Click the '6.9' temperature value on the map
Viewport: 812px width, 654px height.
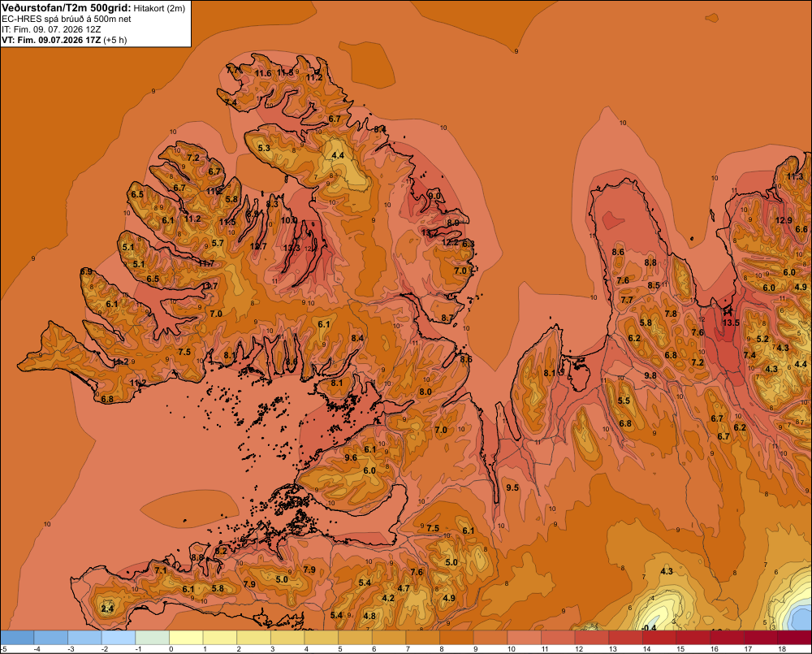87,271
